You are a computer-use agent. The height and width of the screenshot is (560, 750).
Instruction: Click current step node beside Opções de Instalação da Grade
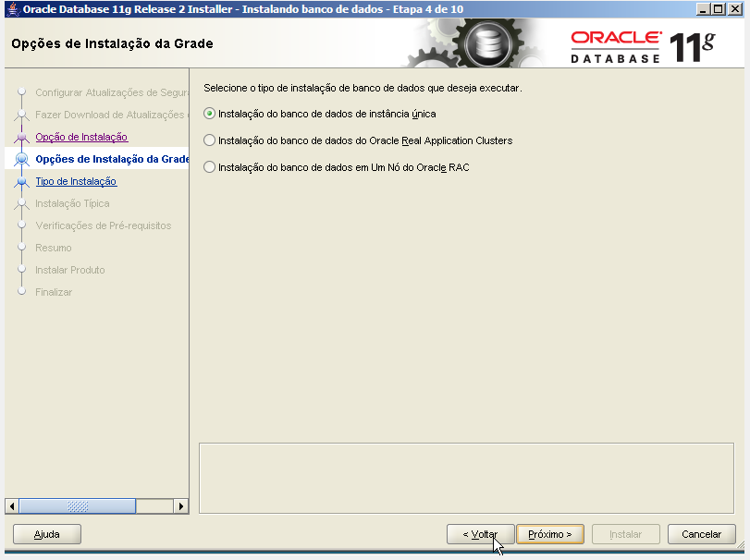pyautogui.click(x=21, y=159)
